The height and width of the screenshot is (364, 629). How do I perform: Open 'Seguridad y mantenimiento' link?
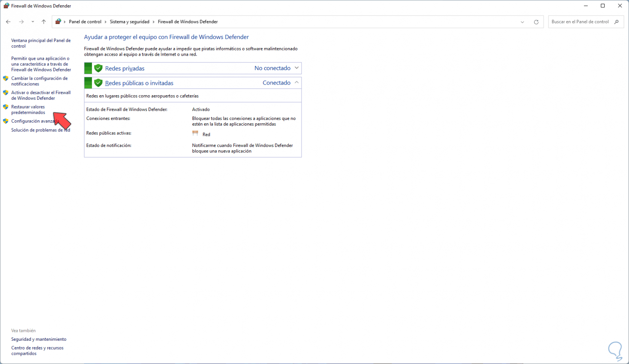(x=39, y=339)
